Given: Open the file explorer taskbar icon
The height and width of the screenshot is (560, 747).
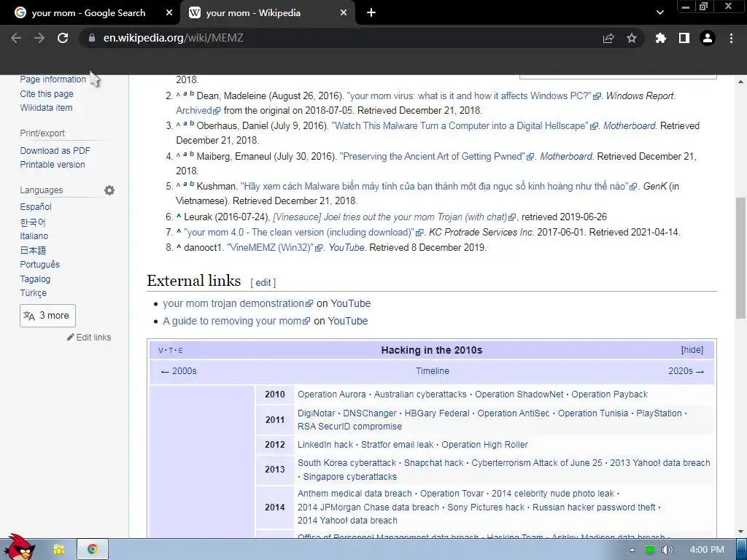Looking at the screenshot, I should pos(59,550).
